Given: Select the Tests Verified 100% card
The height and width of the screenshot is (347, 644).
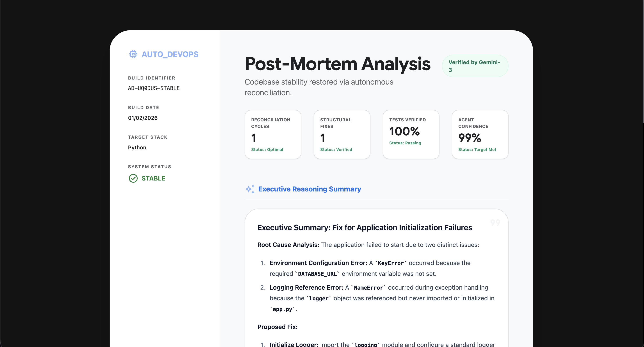Looking at the screenshot, I should tap(411, 135).
